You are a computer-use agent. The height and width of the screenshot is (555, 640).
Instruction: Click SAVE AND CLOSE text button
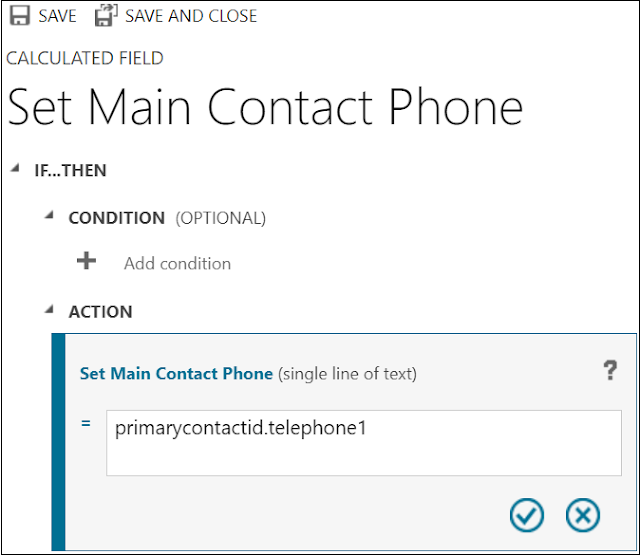click(x=191, y=16)
